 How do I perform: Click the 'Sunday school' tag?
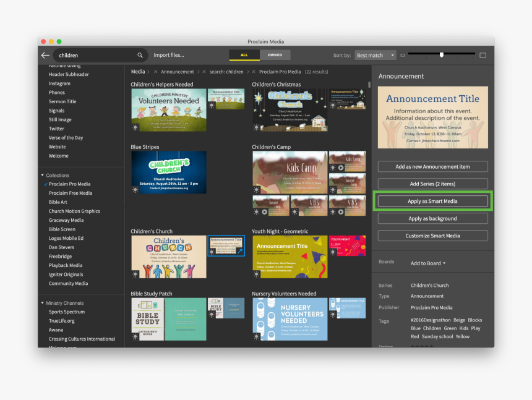437,337
